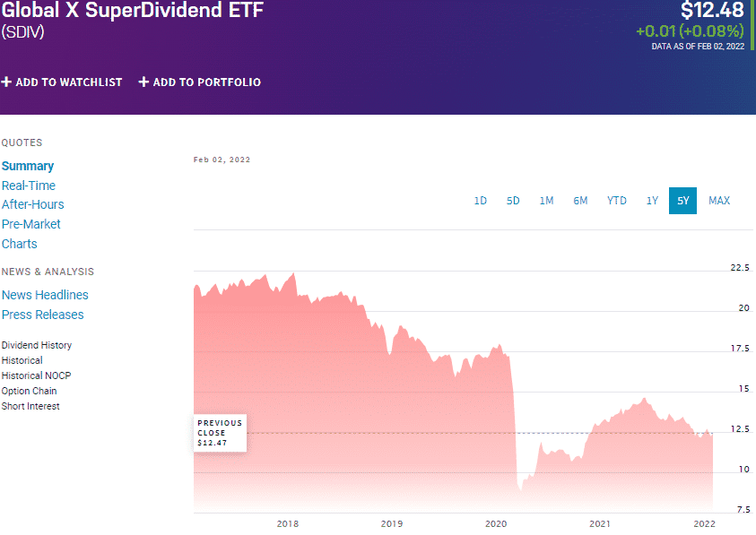Go to After-Hours quotes
Screen dimensions: 756x535
pos(33,204)
